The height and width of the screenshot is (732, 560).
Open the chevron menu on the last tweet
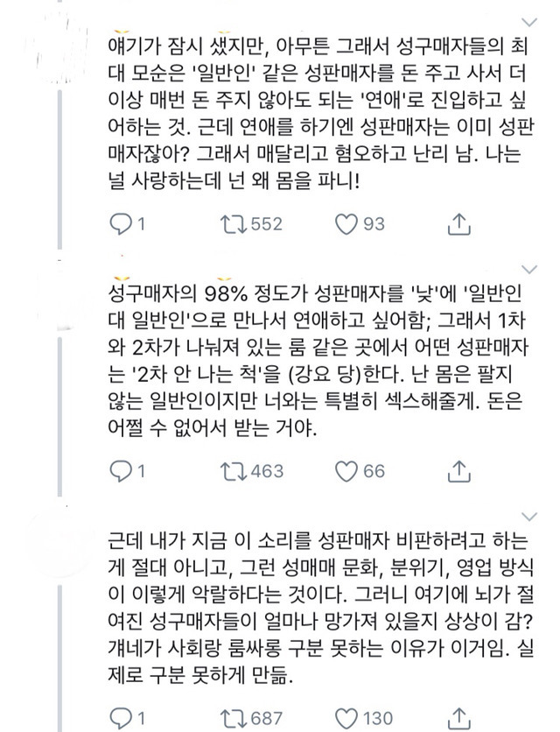[528, 516]
